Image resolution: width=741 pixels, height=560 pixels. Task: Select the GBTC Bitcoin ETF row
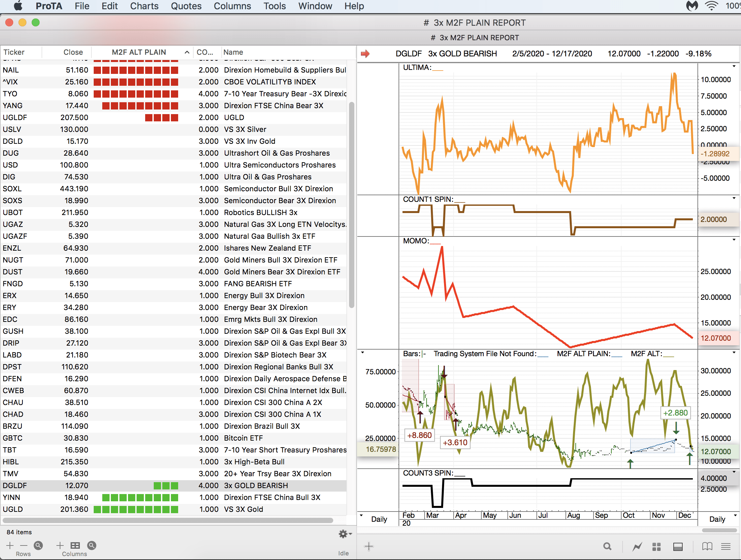pos(174,438)
